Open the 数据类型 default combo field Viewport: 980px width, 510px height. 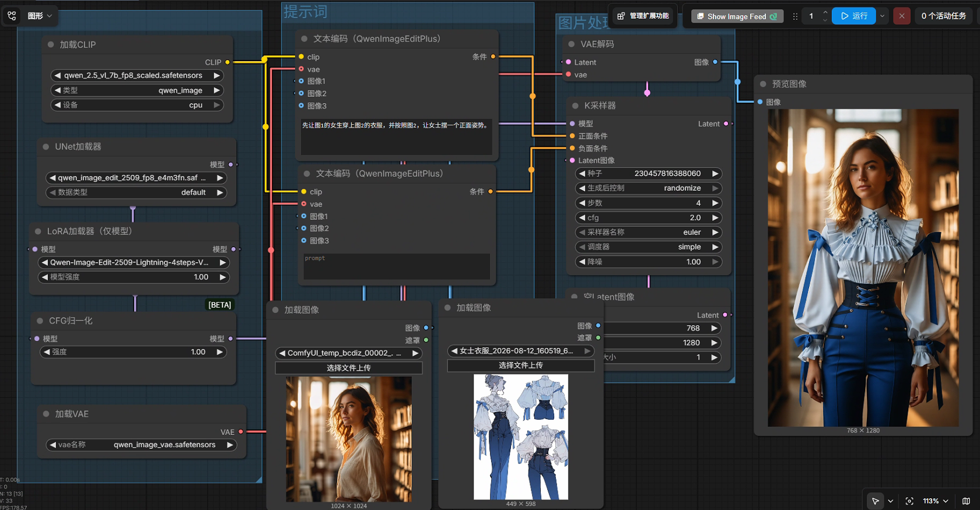[136, 192]
